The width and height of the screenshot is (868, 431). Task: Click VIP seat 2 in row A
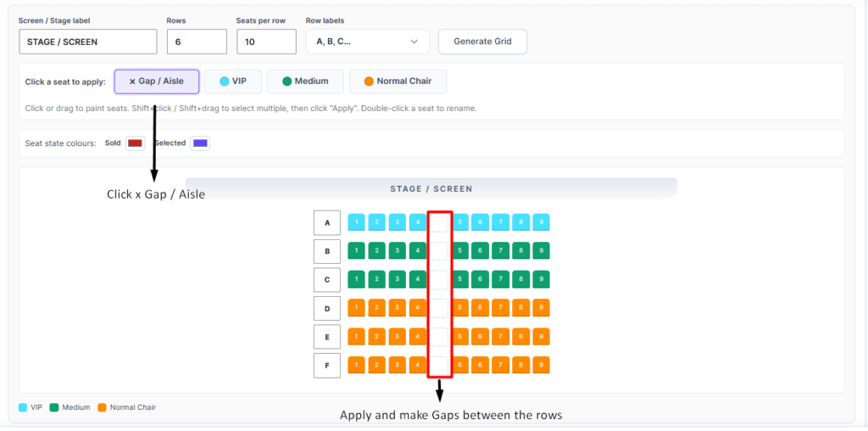click(x=377, y=222)
